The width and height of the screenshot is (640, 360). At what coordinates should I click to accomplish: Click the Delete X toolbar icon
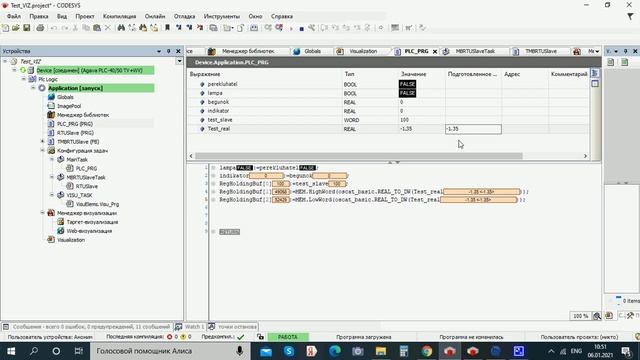[108, 28]
